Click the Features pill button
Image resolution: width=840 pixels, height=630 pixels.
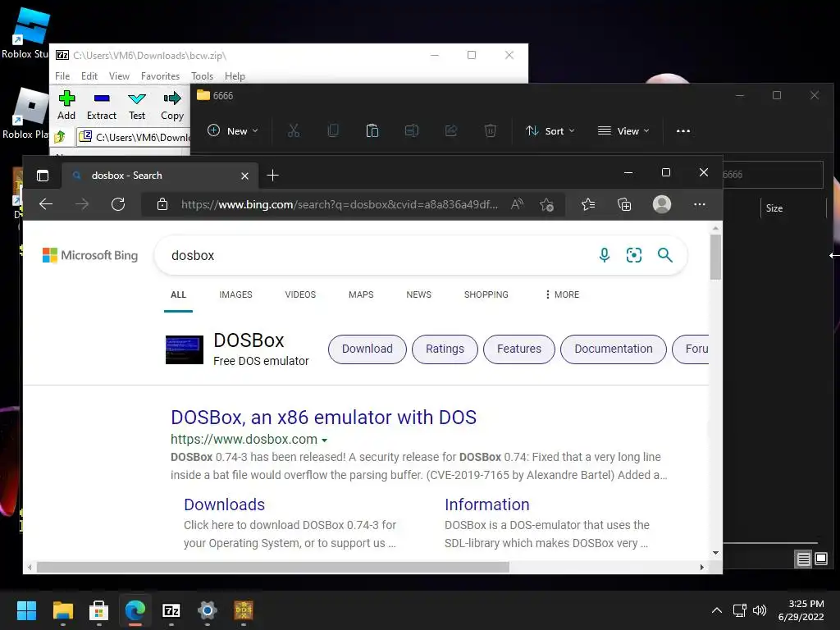pos(519,349)
